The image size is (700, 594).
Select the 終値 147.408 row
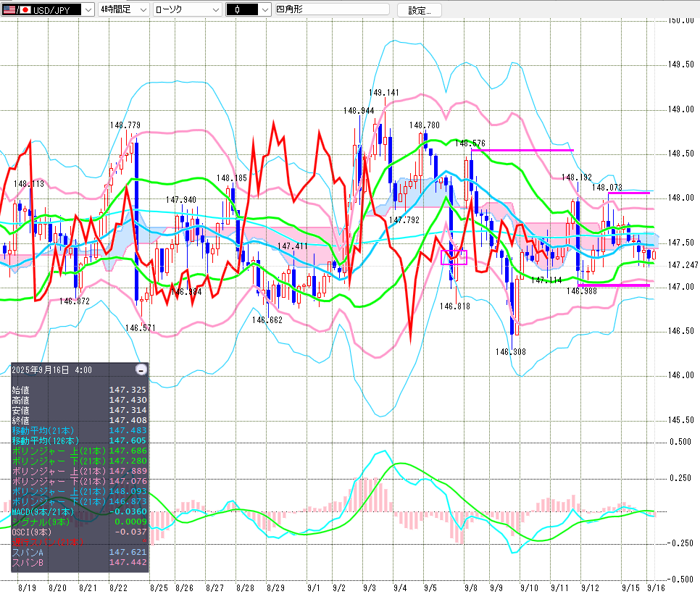[80, 420]
